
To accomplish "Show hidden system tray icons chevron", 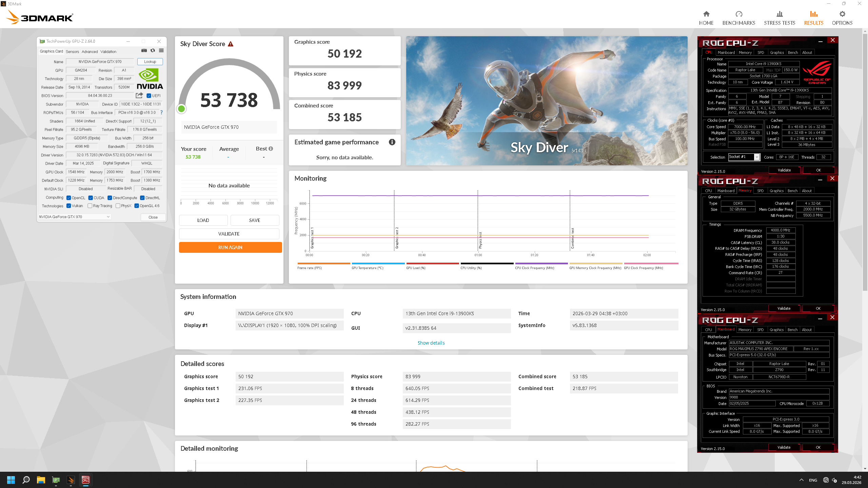I will tap(801, 480).
